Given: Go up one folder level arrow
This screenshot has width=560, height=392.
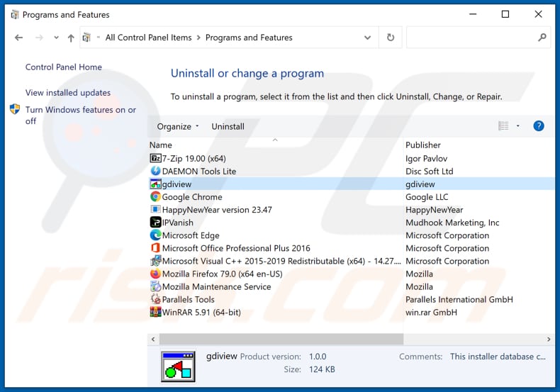Looking at the screenshot, I should (71, 38).
